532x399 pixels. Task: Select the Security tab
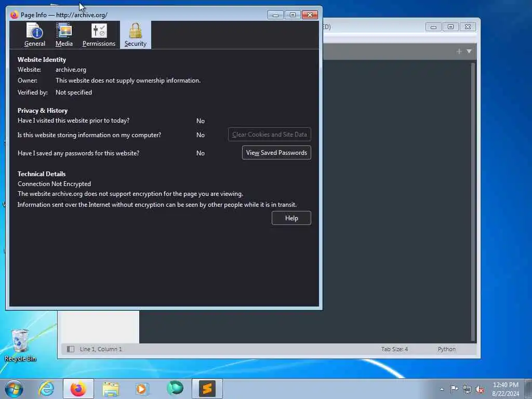tap(136, 35)
